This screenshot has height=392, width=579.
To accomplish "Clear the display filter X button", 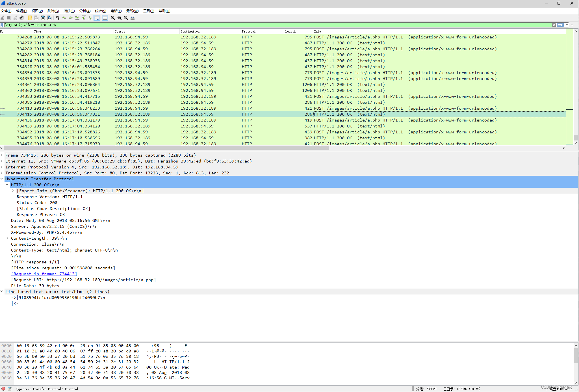I will coord(554,25).
